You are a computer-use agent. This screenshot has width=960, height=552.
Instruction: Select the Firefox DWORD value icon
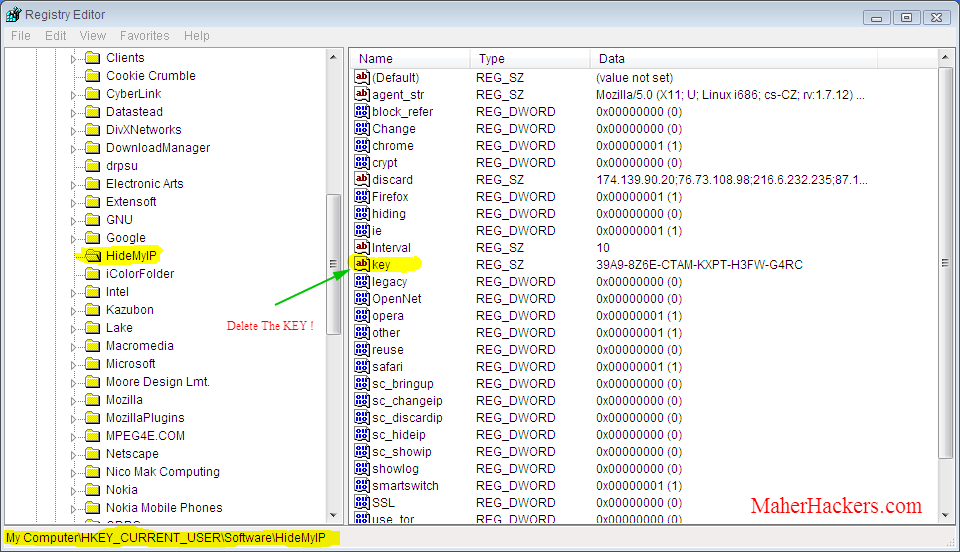click(x=362, y=196)
